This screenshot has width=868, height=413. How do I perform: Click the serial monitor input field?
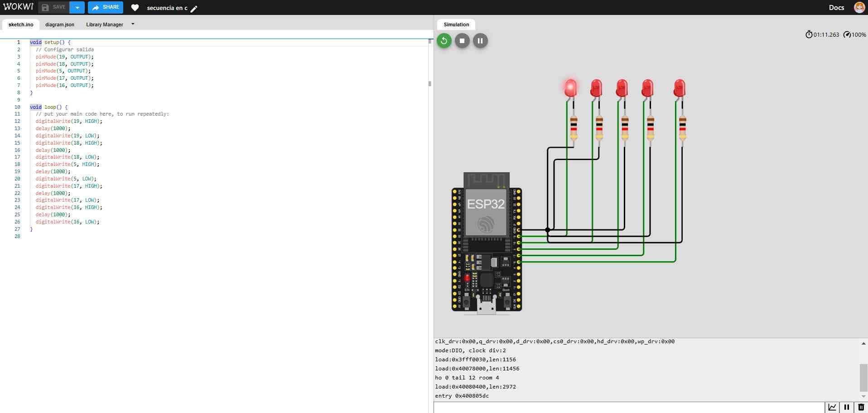coord(629,407)
